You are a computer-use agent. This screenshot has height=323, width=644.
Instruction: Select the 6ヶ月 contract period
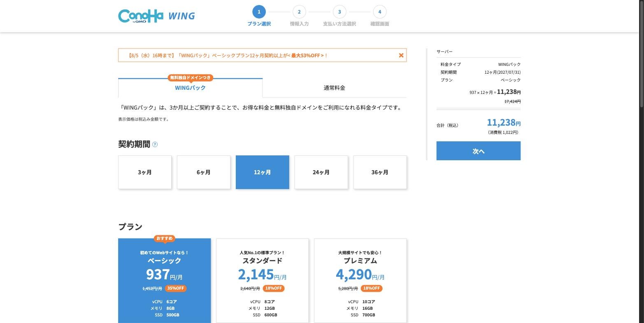[204, 172]
